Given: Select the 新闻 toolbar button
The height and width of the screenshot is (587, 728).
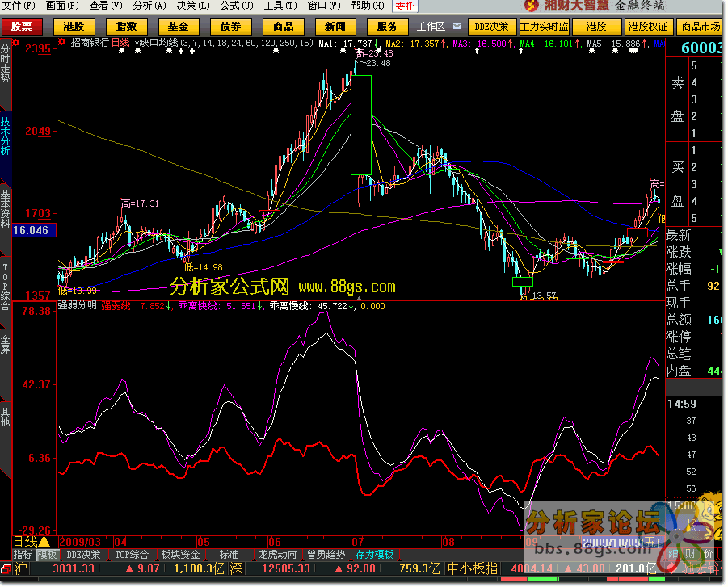Looking at the screenshot, I should 335,27.
